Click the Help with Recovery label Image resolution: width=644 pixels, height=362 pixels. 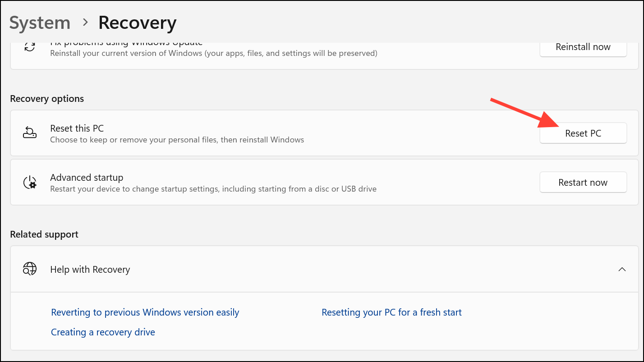90,270
